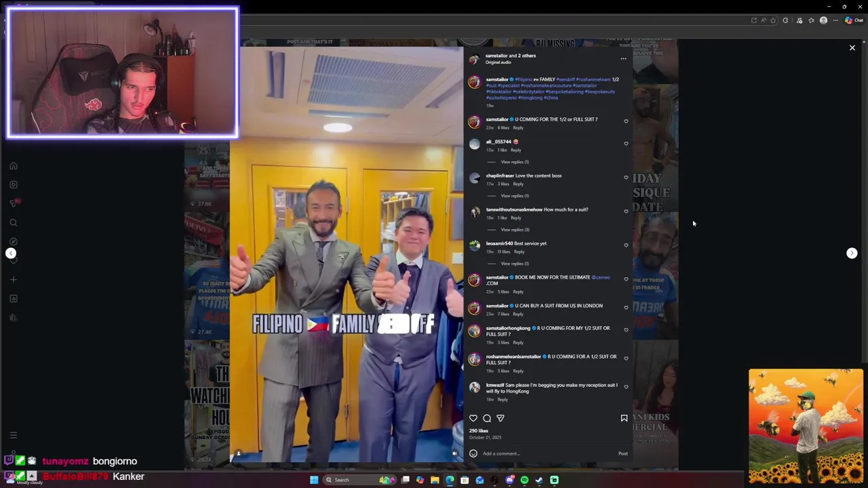This screenshot has width=868, height=488.
Task: Like the Instagram post with the heart icon
Action: click(473, 418)
